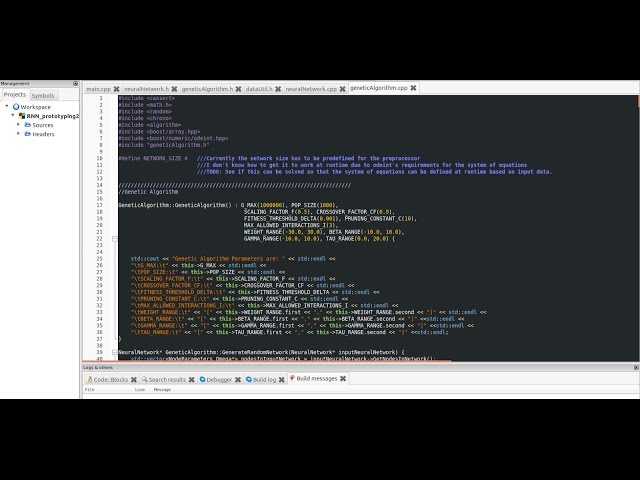Close the Management panel

pos(76,84)
